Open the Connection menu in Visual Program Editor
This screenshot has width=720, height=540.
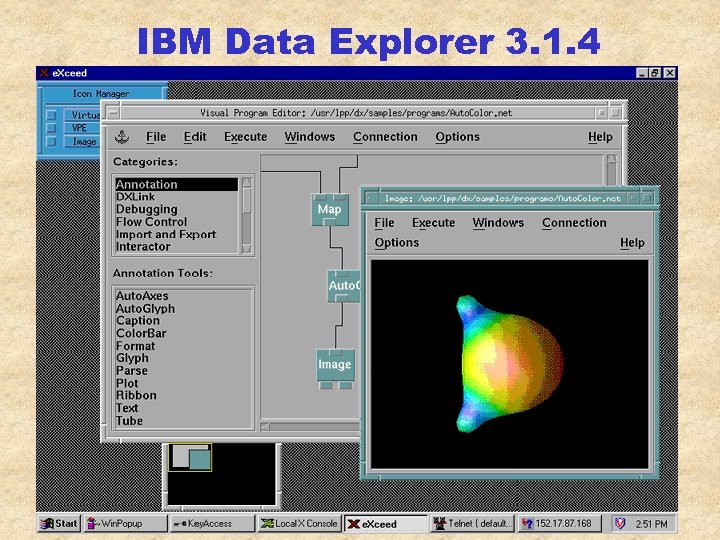(385, 137)
